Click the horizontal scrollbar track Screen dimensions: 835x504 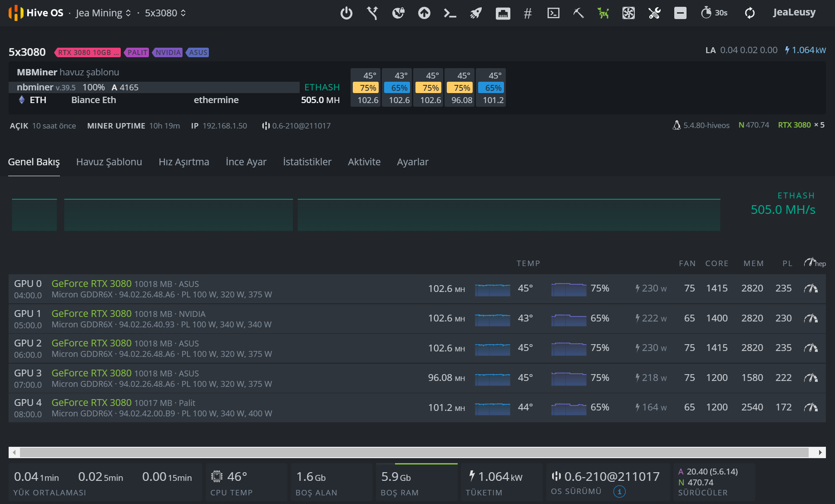coord(414,452)
